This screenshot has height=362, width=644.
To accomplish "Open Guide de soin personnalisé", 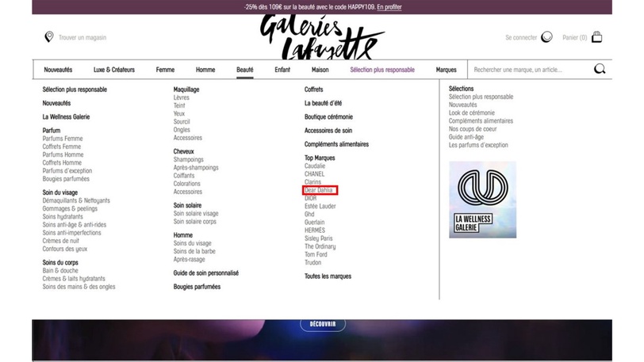I will pos(205,273).
